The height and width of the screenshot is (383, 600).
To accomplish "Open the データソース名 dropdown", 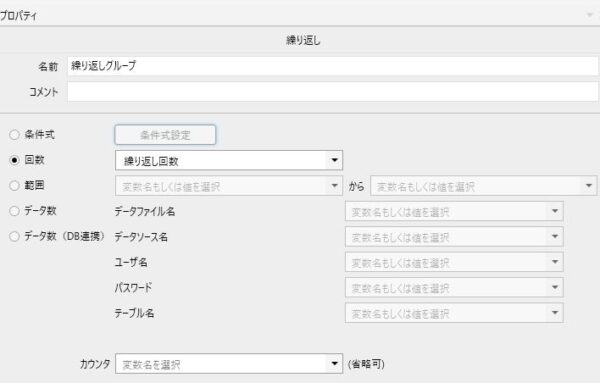I will [x=454, y=237].
